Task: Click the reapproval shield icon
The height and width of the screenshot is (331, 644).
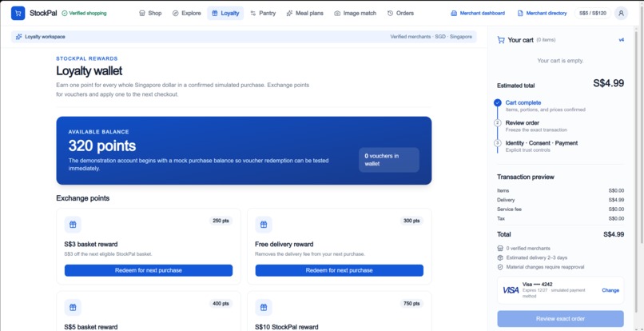Action: (x=500, y=267)
